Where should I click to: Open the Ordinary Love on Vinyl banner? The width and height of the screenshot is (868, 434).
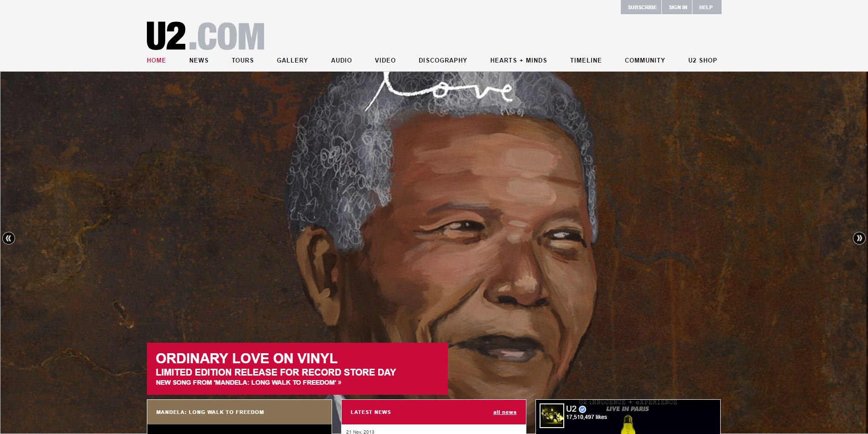[x=297, y=369]
